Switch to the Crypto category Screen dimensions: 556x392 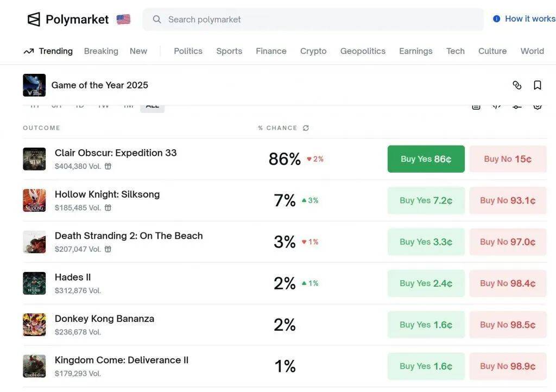pyautogui.click(x=313, y=51)
